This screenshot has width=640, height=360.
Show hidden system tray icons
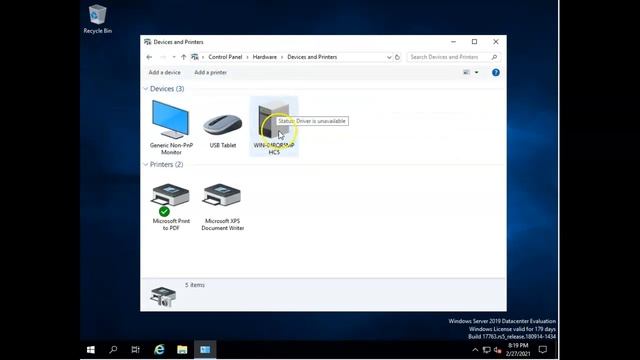click(475, 350)
